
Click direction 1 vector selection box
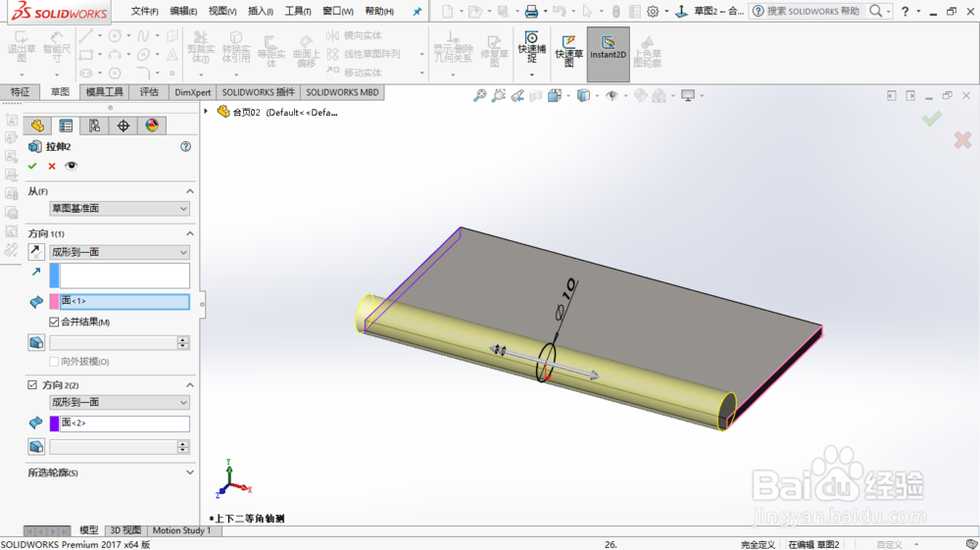click(x=124, y=275)
